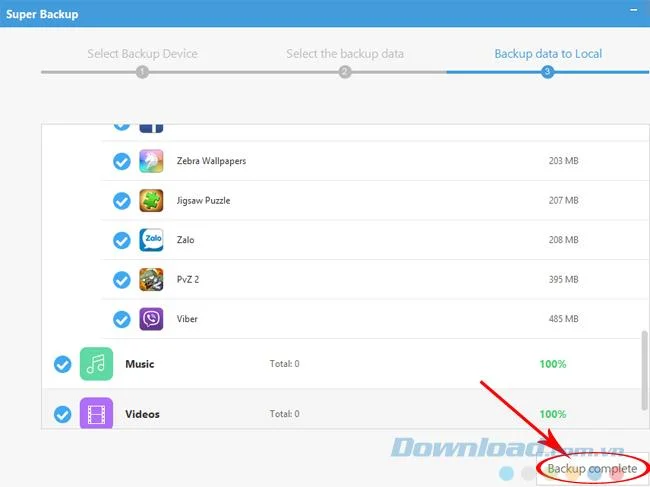
Task: Select the Backup data to Local step
Action: (548, 54)
